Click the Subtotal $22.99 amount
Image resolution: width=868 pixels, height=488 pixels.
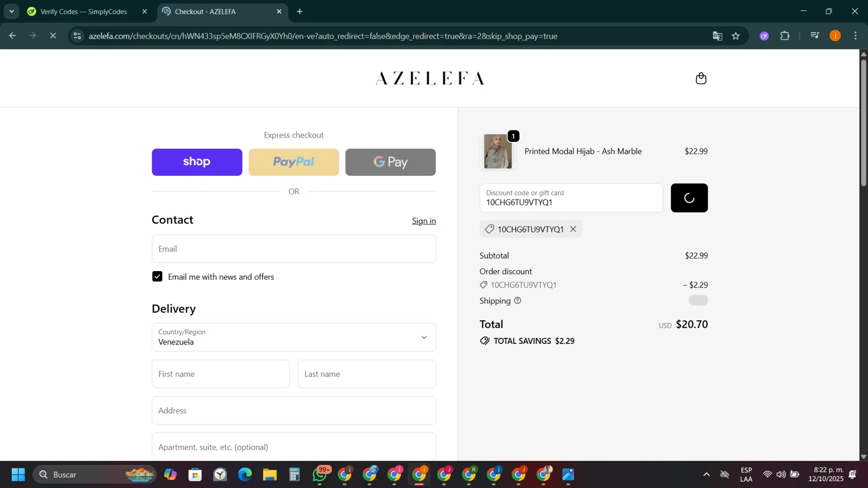click(696, 256)
